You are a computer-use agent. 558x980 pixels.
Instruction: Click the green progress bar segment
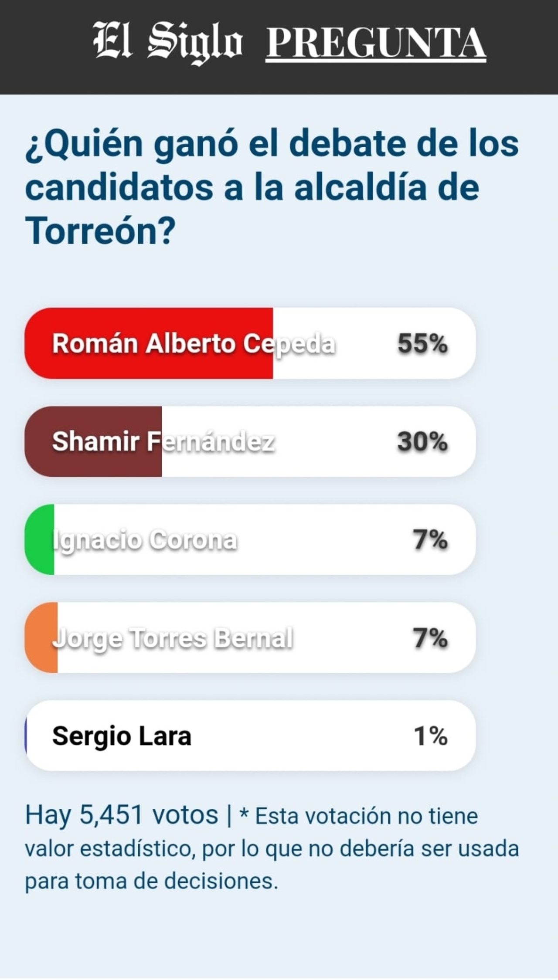(40, 540)
